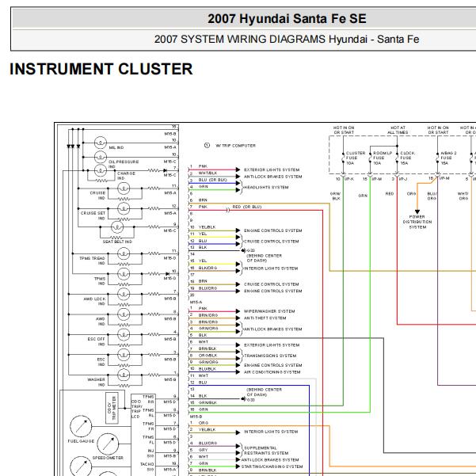Click the 'HEADLIGHTS SYSTEM' label

(x=266, y=187)
